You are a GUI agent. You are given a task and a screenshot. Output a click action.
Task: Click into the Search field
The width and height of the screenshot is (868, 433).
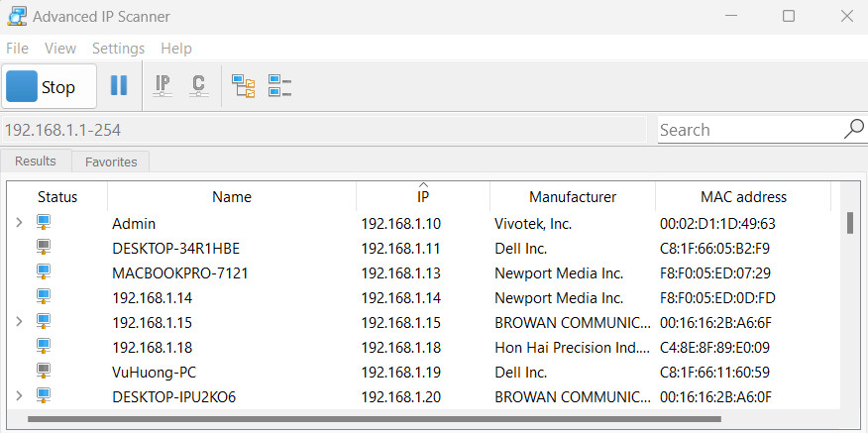751,130
